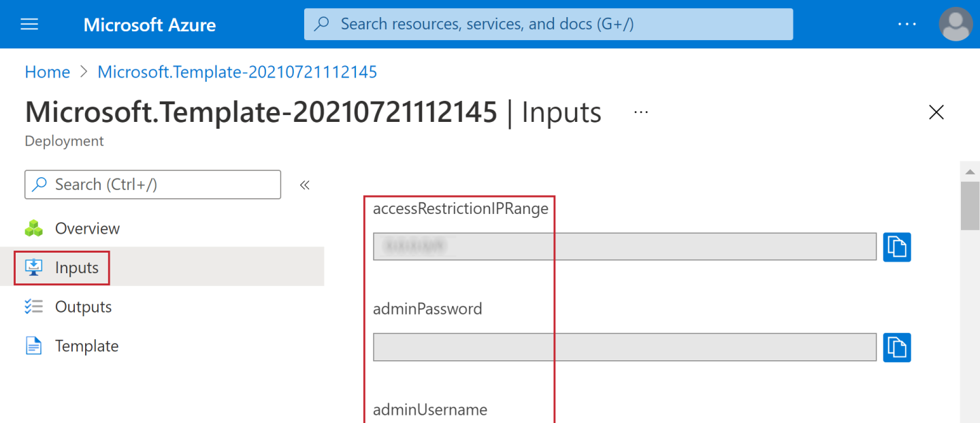
Task: Click the vertical scrollbar up arrow
Action: [970, 171]
